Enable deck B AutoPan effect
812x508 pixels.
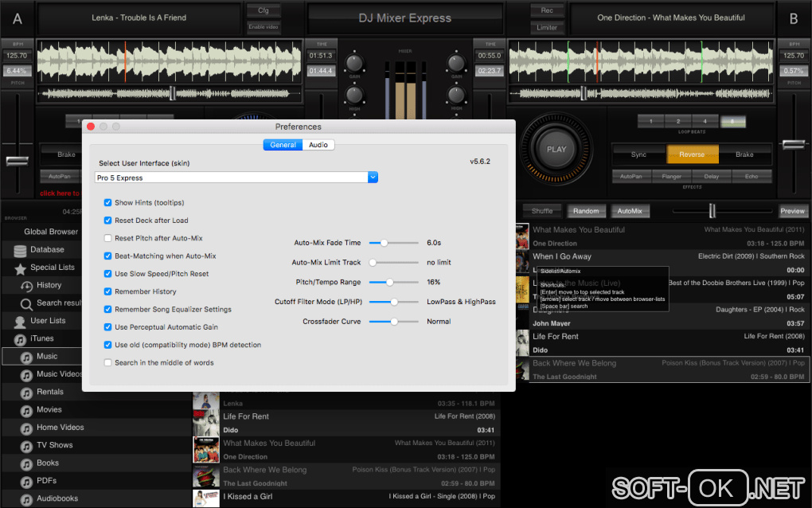coord(631,176)
